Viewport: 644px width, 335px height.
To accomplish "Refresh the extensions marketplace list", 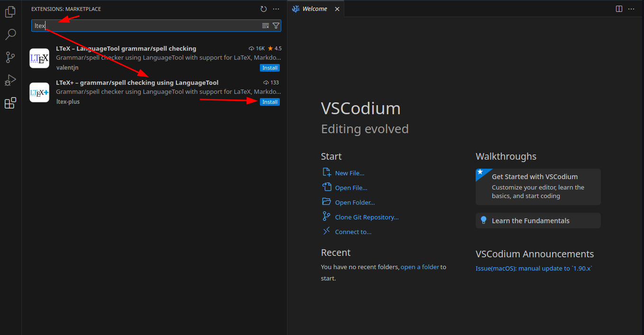I will 264,9.
